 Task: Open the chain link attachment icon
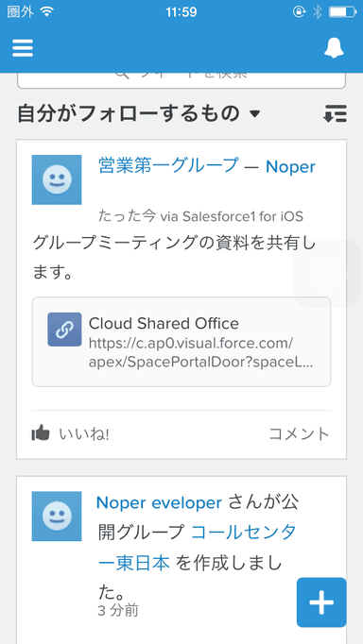[x=64, y=330]
